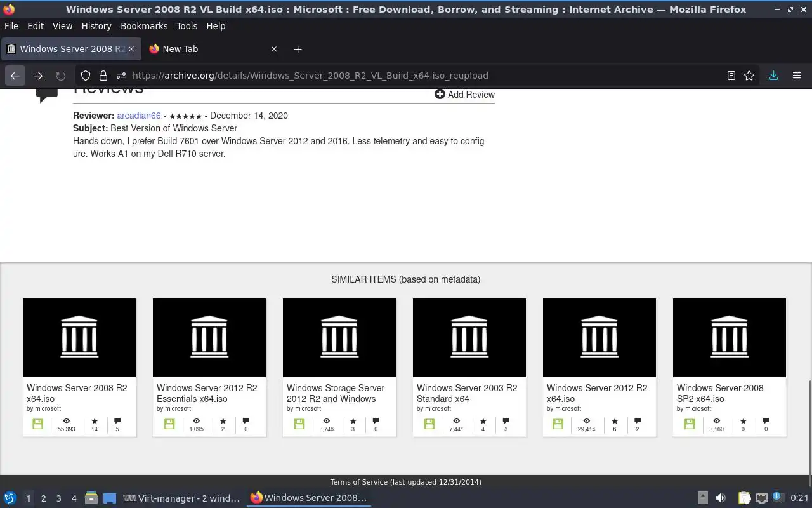The width and height of the screenshot is (812, 508).
Task: Click reviews comment icon showing 5
Action: [x=117, y=421]
